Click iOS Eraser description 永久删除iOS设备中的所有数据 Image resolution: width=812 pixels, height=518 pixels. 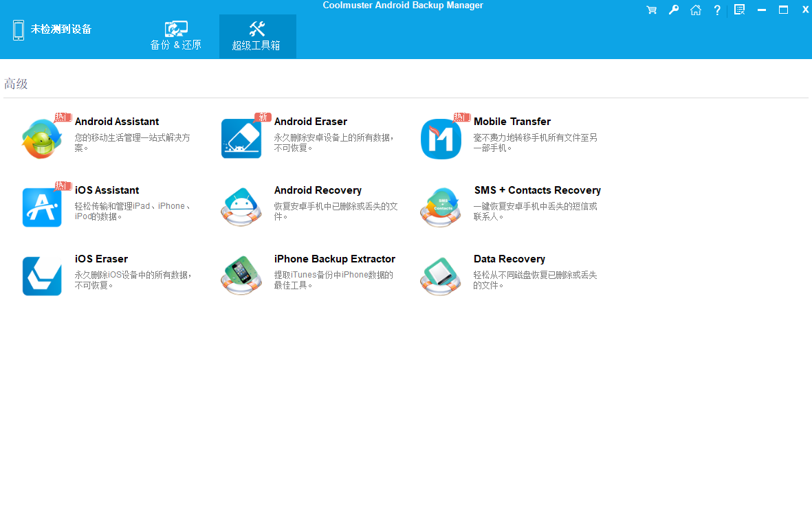point(133,280)
